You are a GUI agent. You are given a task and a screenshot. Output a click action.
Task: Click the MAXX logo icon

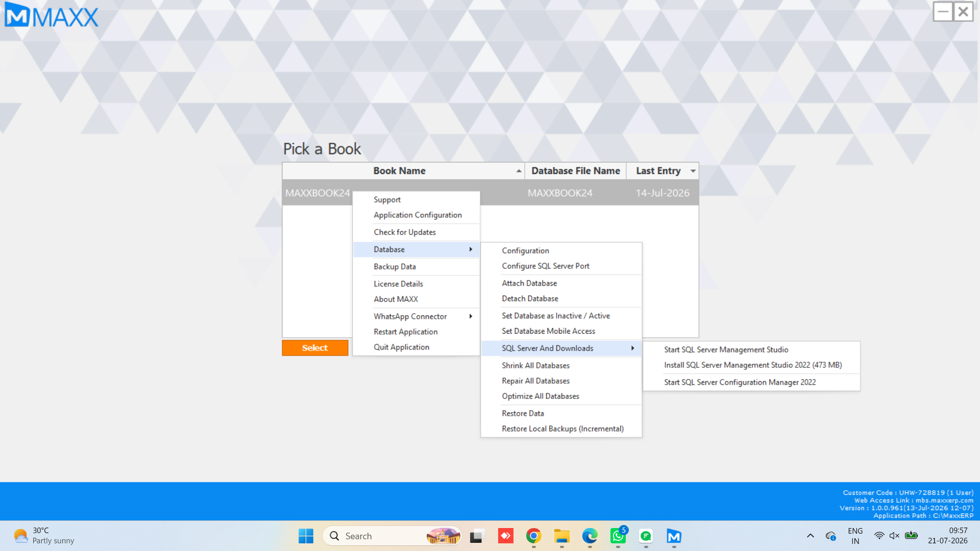click(17, 15)
